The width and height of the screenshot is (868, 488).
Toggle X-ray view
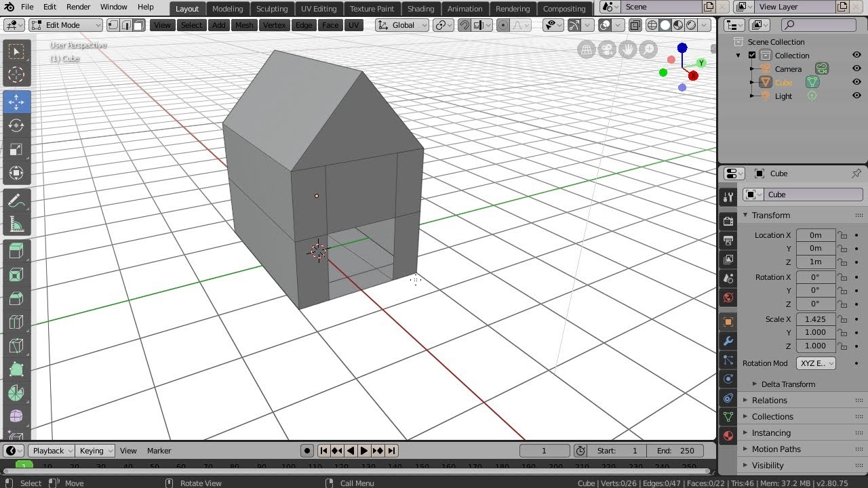point(635,25)
